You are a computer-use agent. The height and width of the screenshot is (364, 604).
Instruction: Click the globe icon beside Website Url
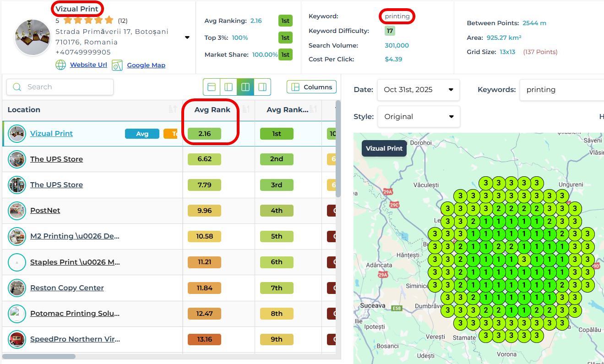60,65
